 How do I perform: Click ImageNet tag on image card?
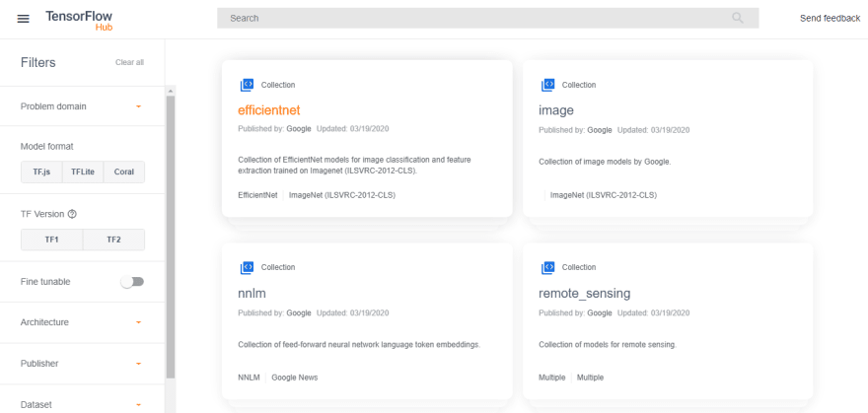604,195
